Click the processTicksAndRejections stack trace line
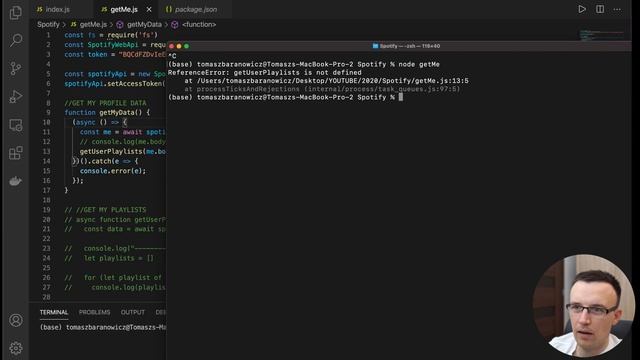The width and height of the screenshot is (640, 360). (322, 89)
